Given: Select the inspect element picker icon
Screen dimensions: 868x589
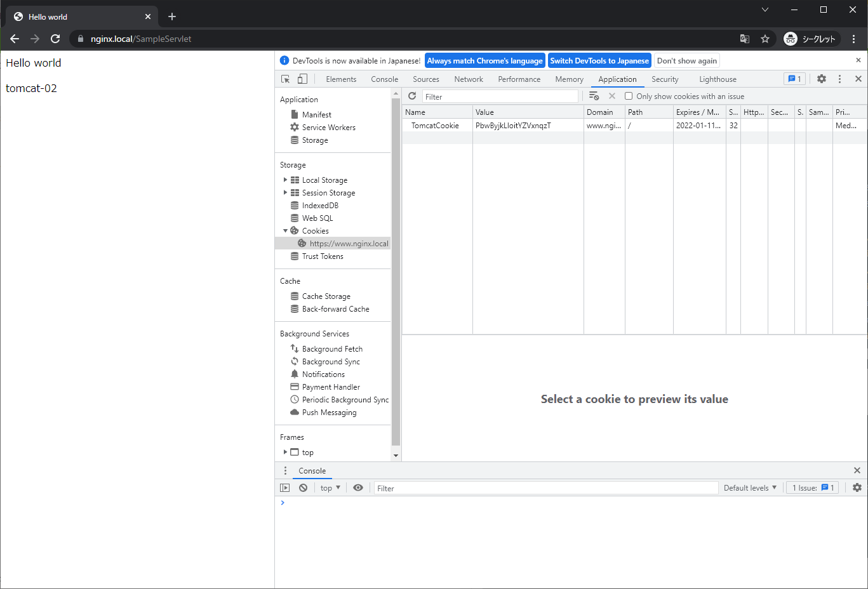Looking at the screenshot, I should pos(285,79).
